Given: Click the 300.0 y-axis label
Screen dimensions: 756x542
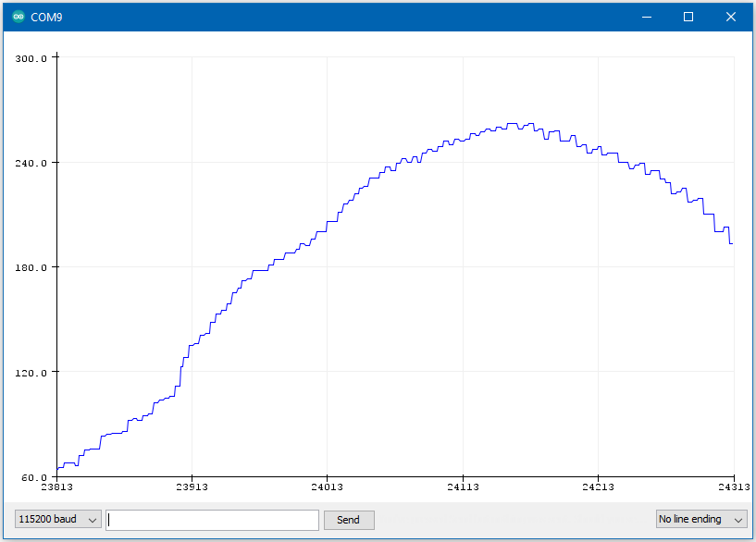Looking at the screenshot, I should pos(31,59).
